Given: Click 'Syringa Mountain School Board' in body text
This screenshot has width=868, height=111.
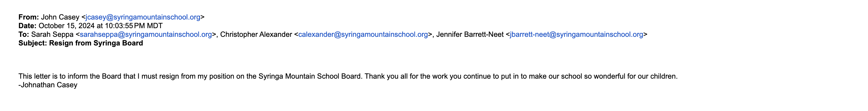Looking at the screenshot, I should pos(310,76).
